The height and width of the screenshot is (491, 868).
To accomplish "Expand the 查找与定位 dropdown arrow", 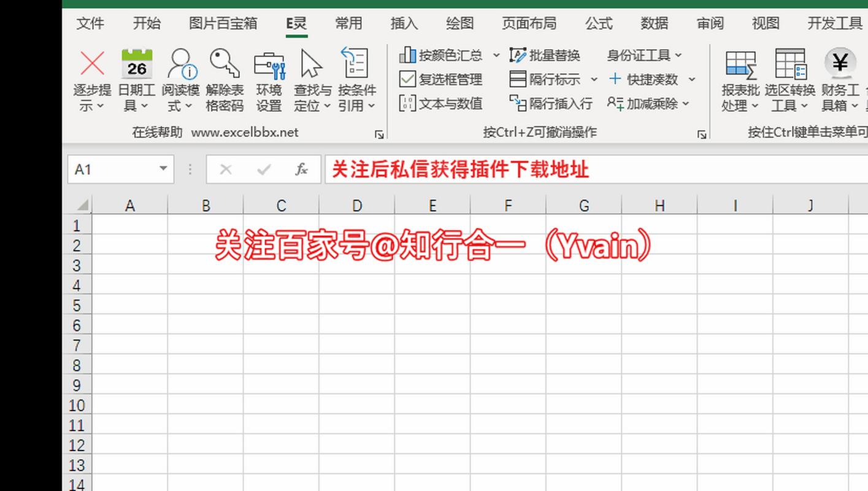I will (x=327, y=106).
